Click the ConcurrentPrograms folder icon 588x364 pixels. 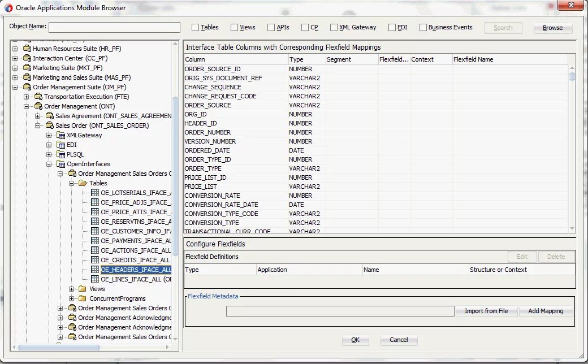point(83,299)
